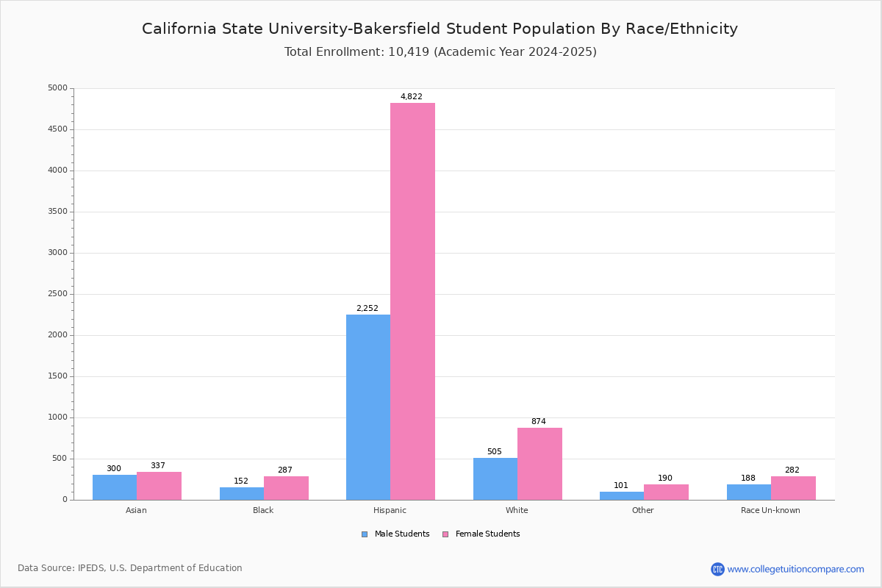882x588 pixels.
Task: Click Black male bar of 152
Action: (x=242, y=494)
